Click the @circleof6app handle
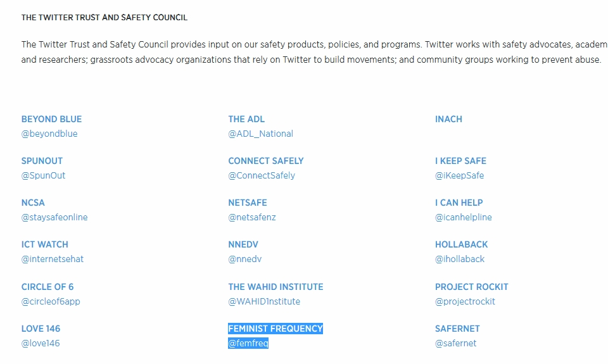 (51, 301)
